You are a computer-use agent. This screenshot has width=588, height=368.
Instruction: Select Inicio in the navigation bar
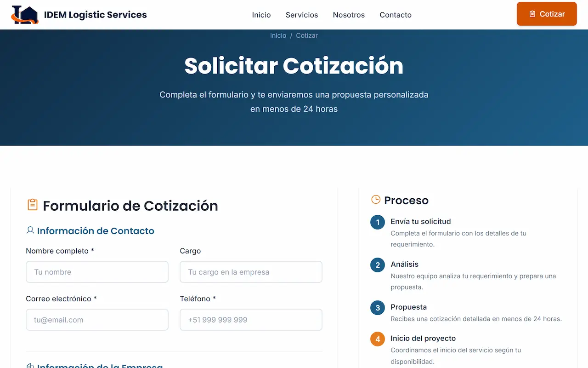click(x=261, y=15)
